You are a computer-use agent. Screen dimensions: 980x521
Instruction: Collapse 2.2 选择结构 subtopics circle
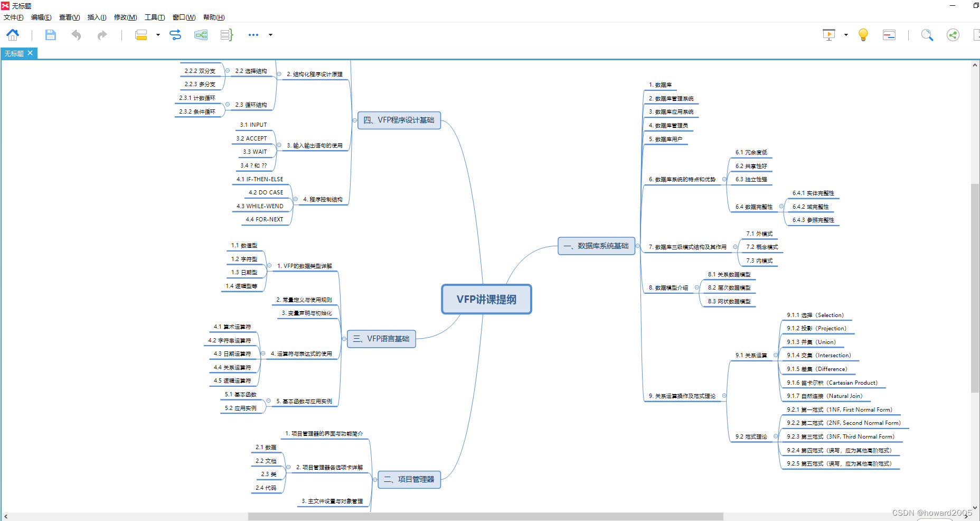(x=228, y=71)
